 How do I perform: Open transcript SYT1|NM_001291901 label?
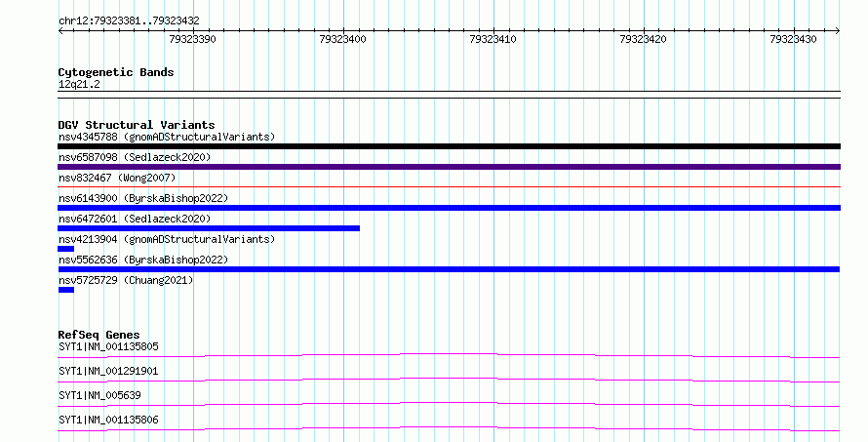108,371
